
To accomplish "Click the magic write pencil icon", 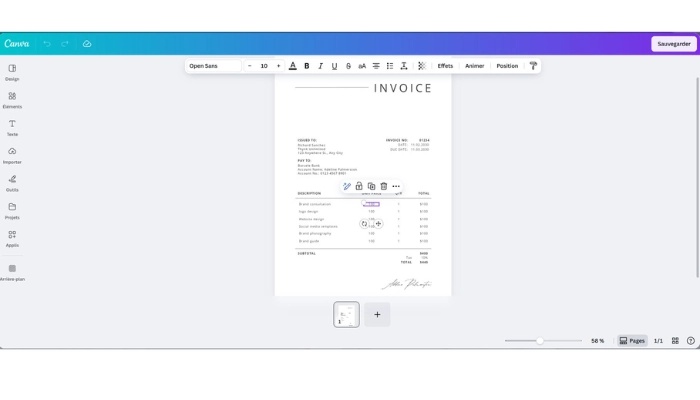I will coord(347,186).
